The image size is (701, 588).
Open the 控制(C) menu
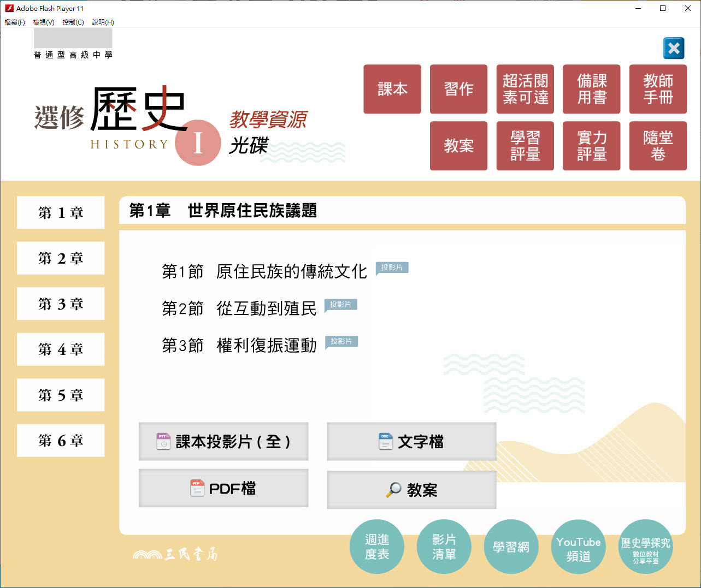coord(73,22)
